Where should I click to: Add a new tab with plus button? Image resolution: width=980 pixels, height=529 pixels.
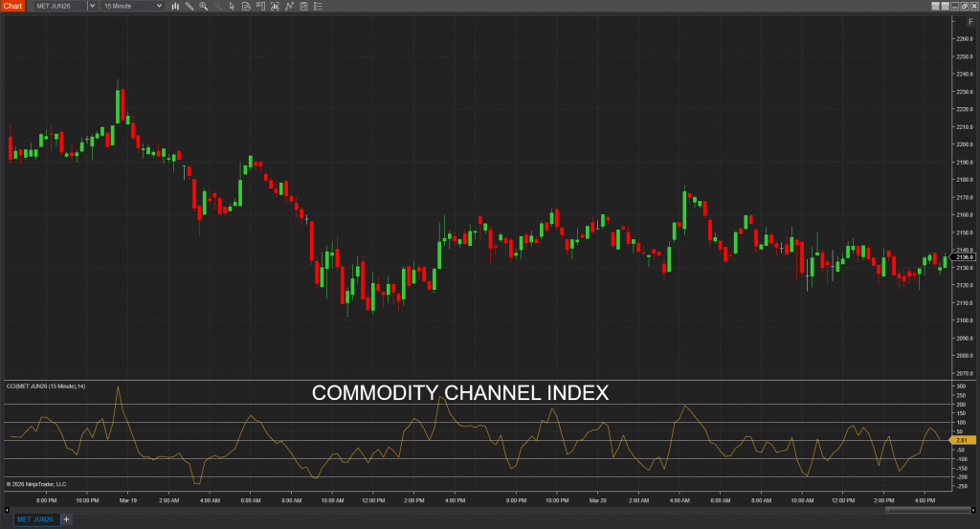(67, 519)
